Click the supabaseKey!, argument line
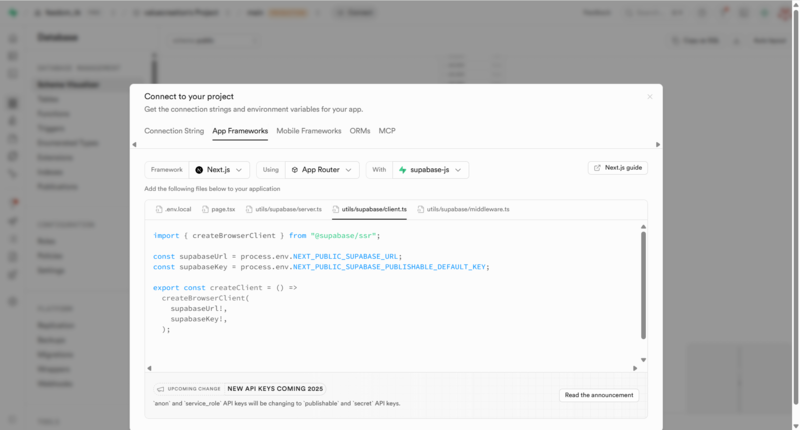This screenshot has width=800, height=430. point(198,319)
